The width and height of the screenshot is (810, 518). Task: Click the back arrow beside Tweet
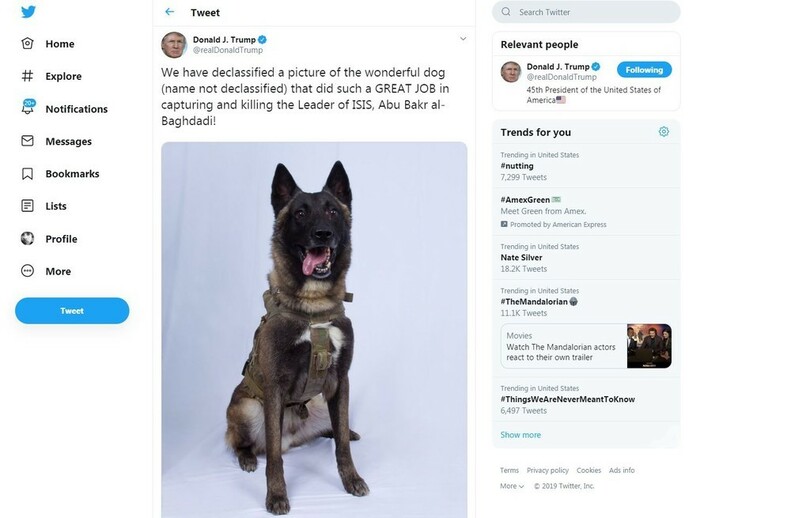(170, 12)
